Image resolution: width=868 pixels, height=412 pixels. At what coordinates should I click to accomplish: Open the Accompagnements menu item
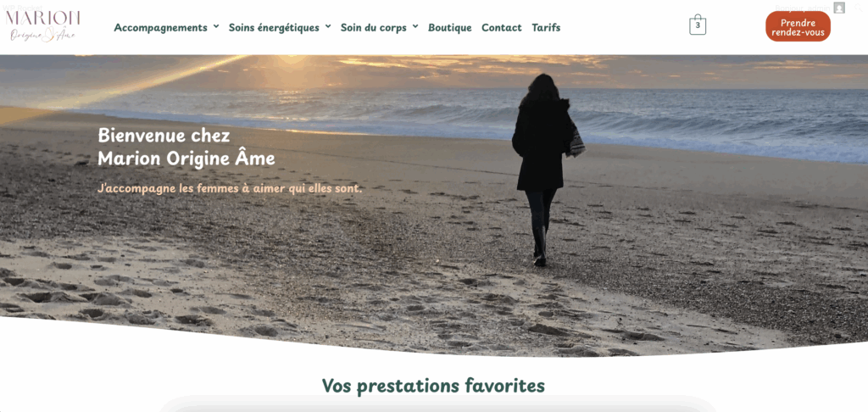160,27
